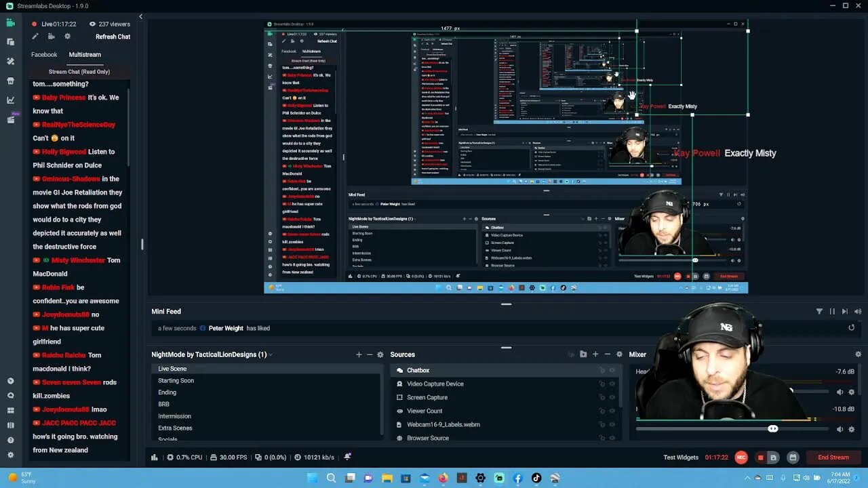Open TikTok app from the taskbar
The width and height of the screenshot is (868, 488).
click(x=536, y=478)
